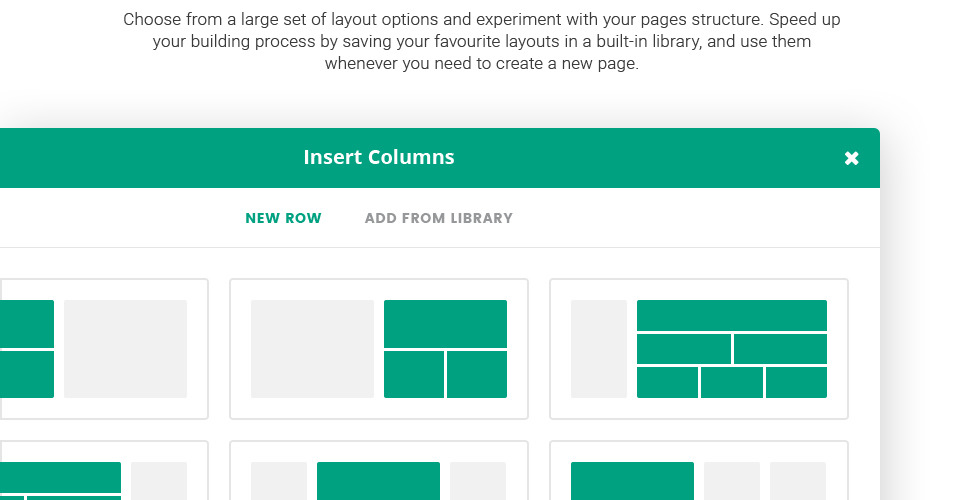Click the rightmost gray column in the green-gray-gray layout
Screen dimensions: 965x500
[798, 480]
